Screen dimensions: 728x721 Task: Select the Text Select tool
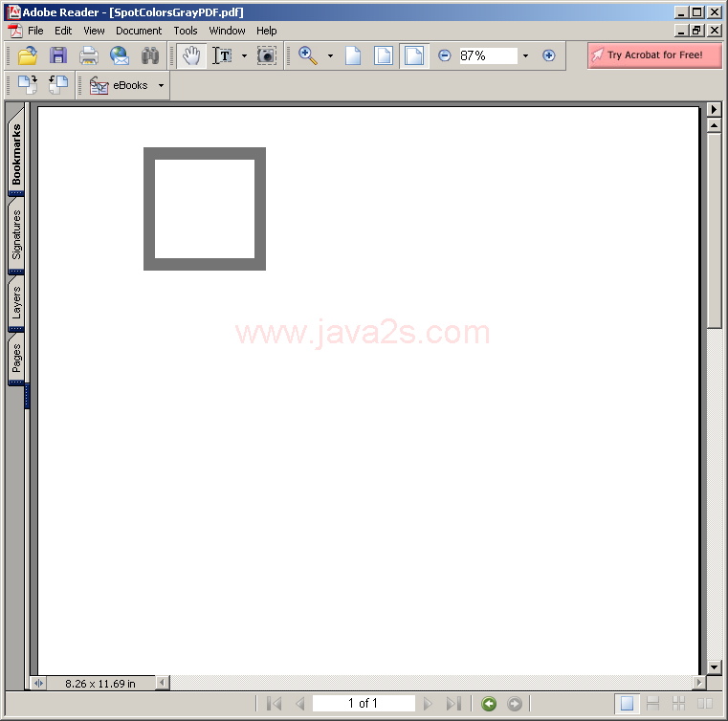[x=222, y=55]
